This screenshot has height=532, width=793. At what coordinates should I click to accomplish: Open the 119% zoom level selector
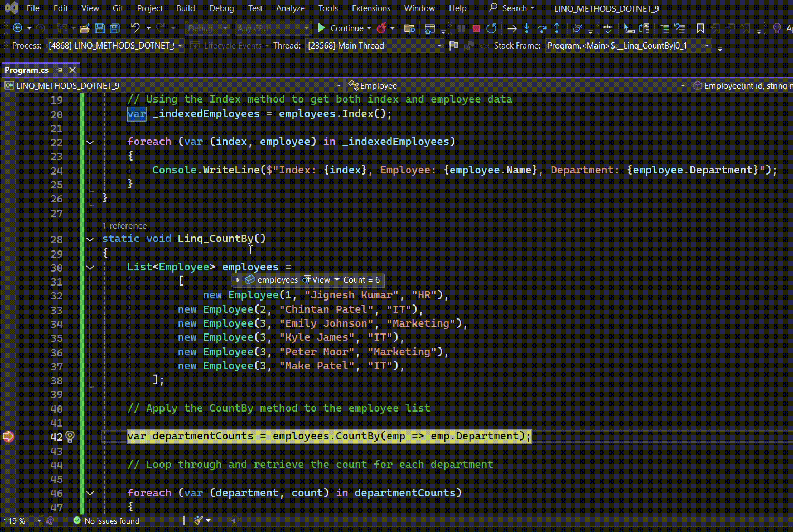click(22, 520)
